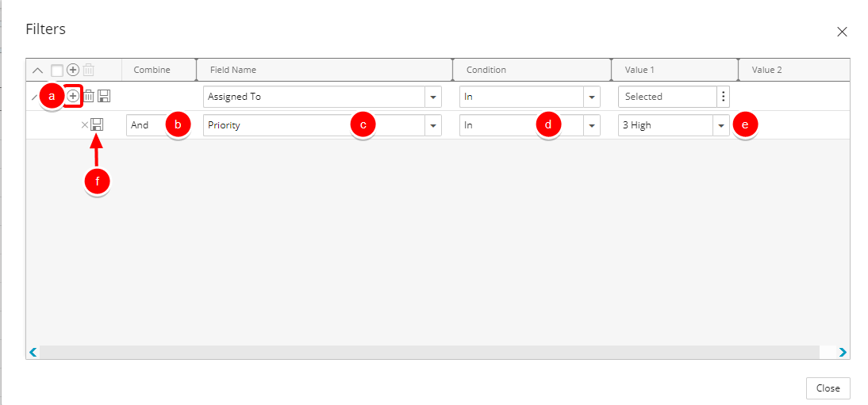This screenshot has width=868, height=405.
Task: Open the 3 High value dropdown
Action: 720,125
